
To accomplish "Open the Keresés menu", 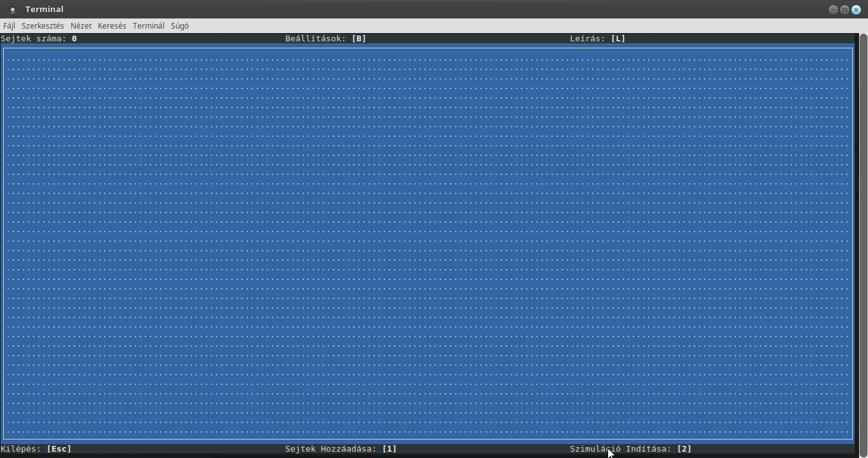I will [x=112, y=26].
